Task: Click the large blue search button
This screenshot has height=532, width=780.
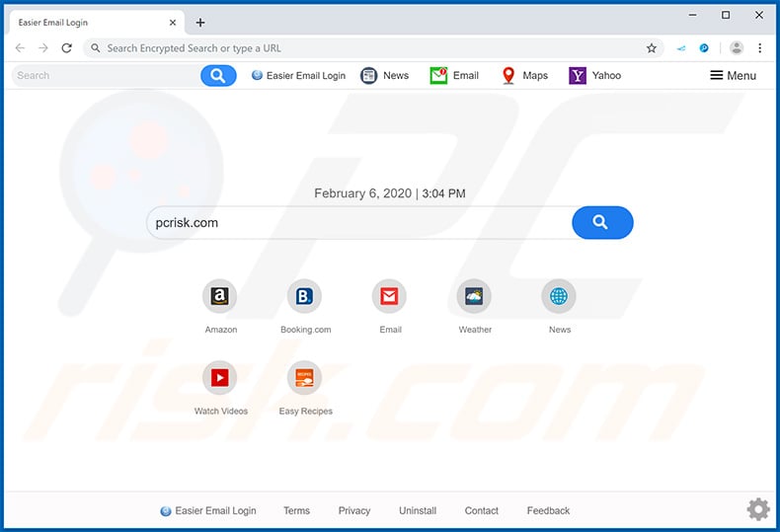Action: [x=602, y=223]
